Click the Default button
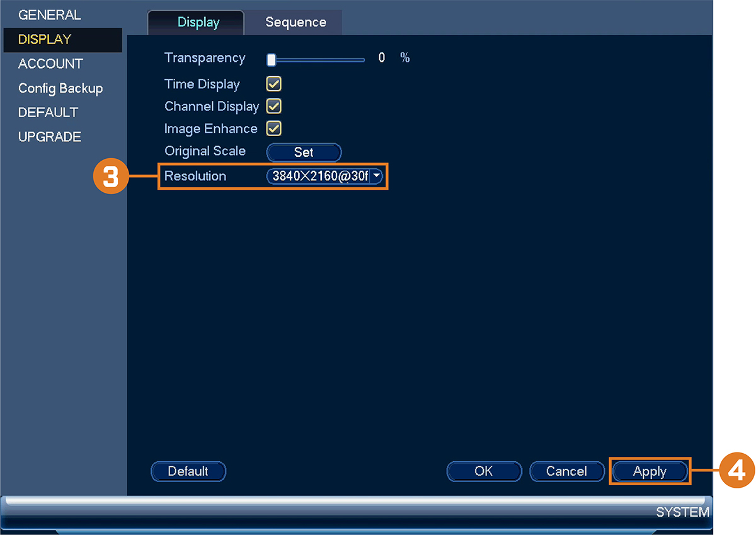This screenshot has height=535, width=756. tap(188, 471)
